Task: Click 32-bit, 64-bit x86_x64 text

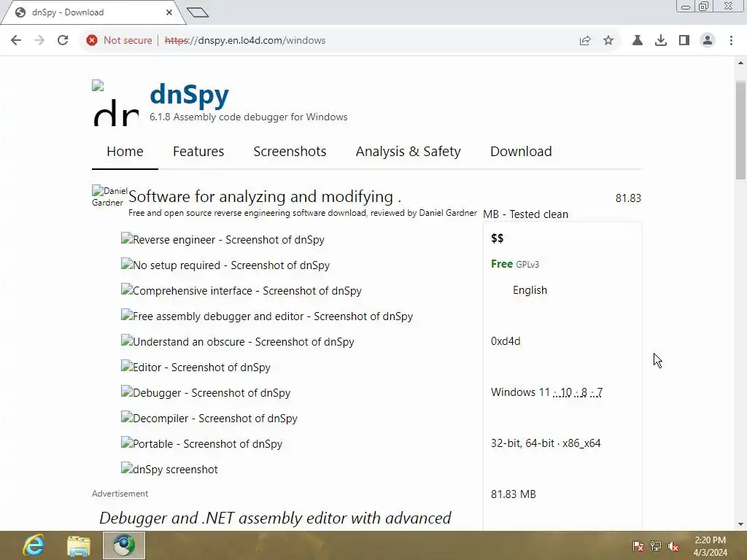Action: (x=546, y=443)
